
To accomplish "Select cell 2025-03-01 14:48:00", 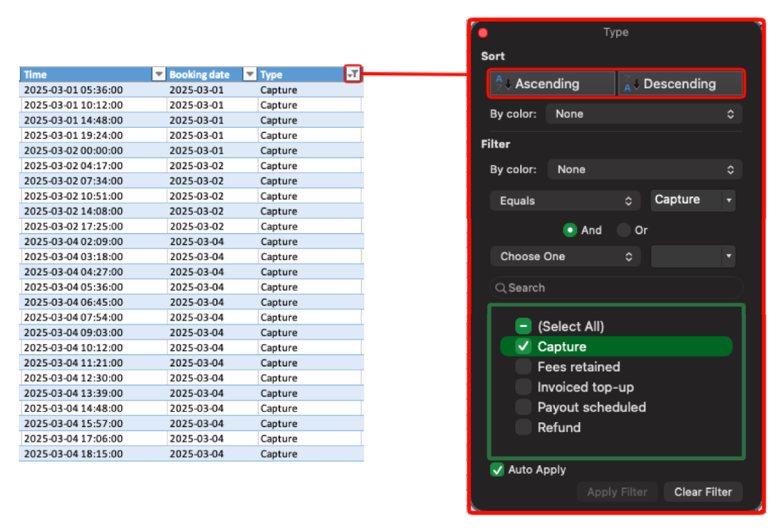I will [93, 120].
